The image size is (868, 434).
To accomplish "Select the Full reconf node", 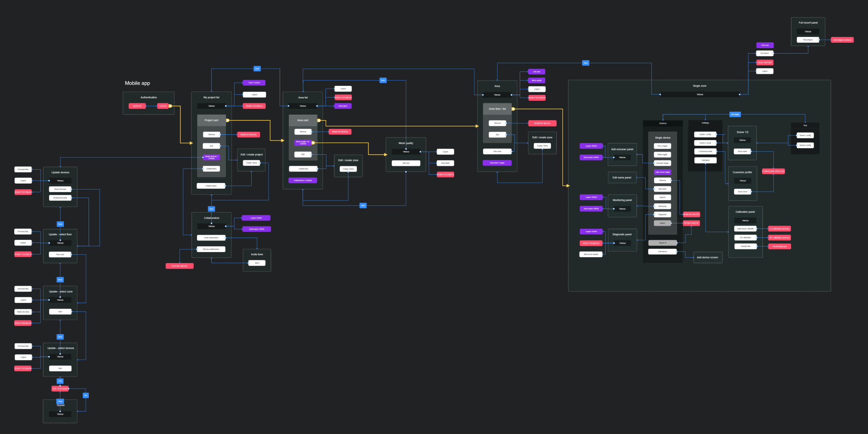I will 765,53.
